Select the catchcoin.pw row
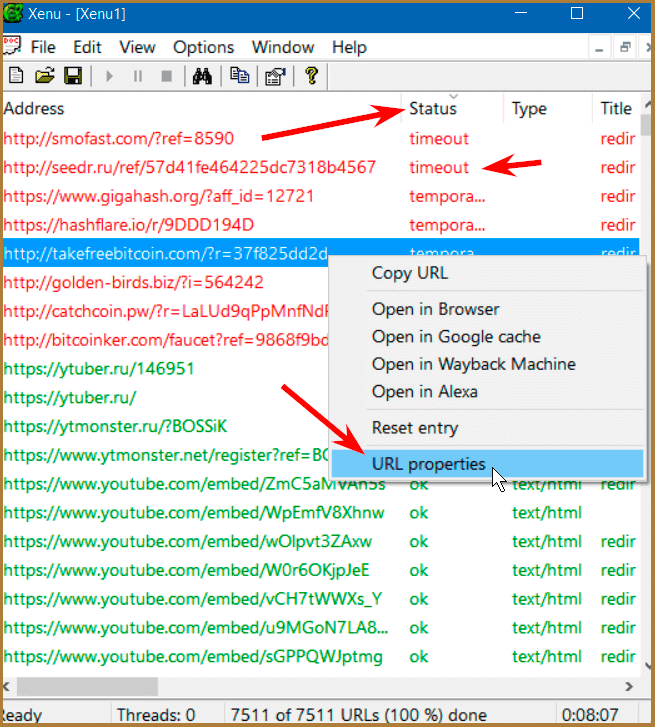This screenshot has height=727, width=655. click(167, 311)
